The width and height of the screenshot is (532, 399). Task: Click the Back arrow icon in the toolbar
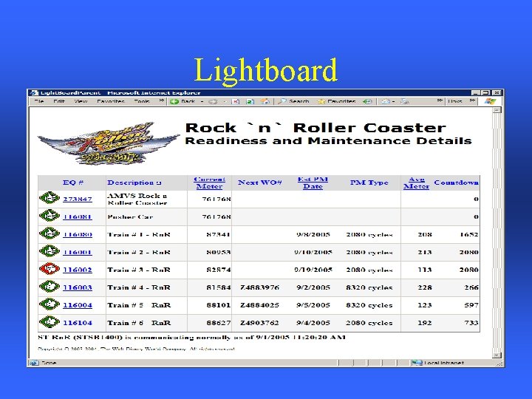174,101
